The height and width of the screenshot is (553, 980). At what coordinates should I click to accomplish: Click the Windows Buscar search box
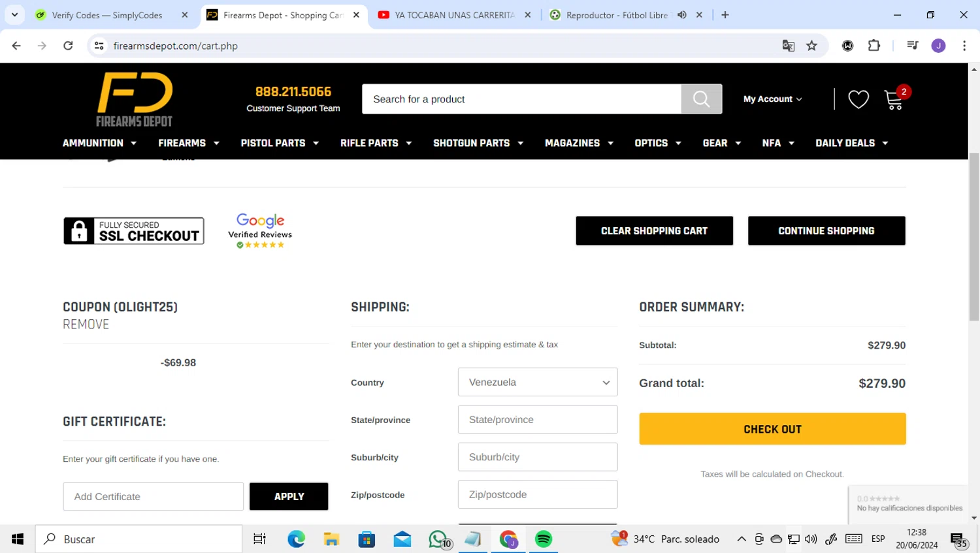(x=139, y=539)
